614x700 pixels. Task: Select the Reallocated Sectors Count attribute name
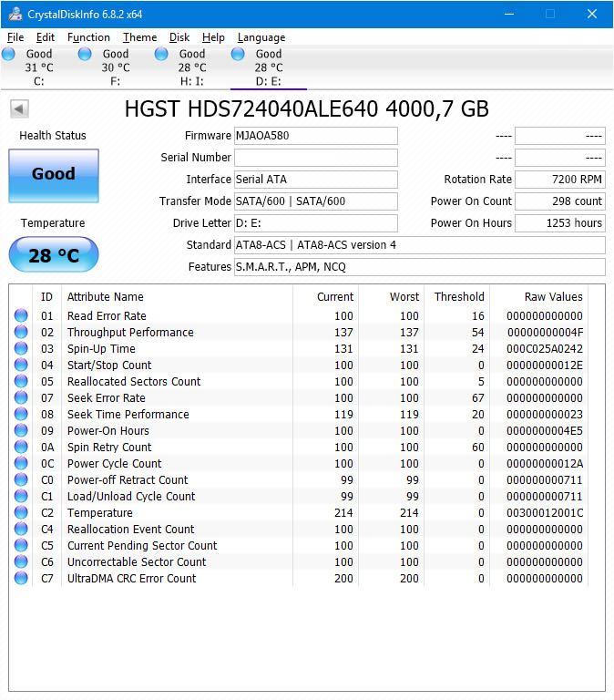[x=134, y=382]
